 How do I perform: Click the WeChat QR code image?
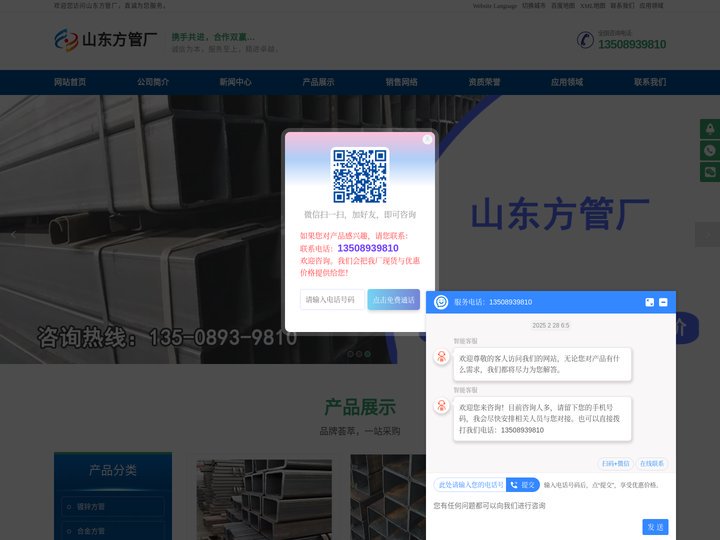[x=360, y=175]
